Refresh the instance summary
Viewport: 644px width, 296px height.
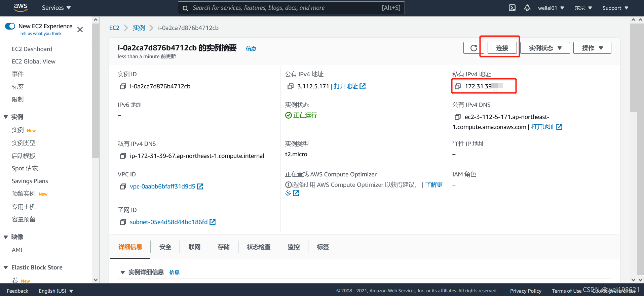tap(473, 48)
